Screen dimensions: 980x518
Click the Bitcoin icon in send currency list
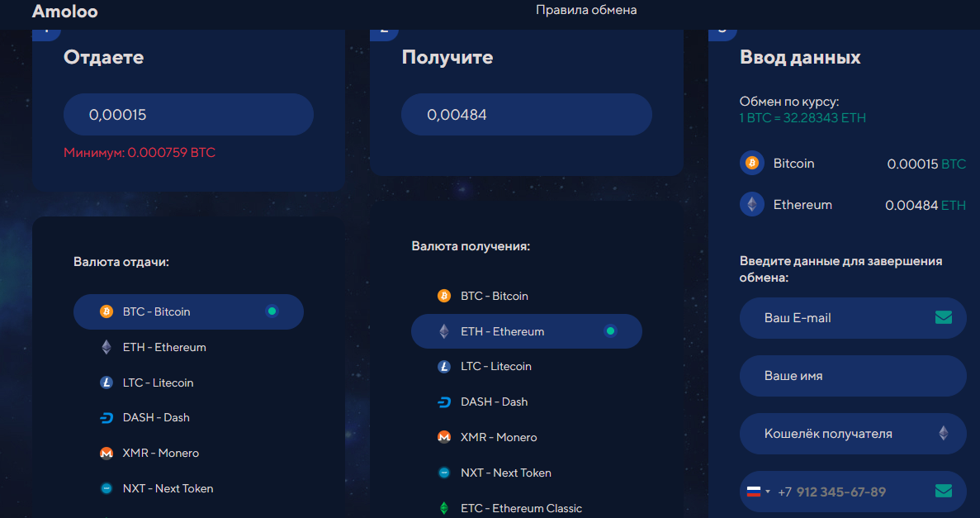(x=107, y=311)
